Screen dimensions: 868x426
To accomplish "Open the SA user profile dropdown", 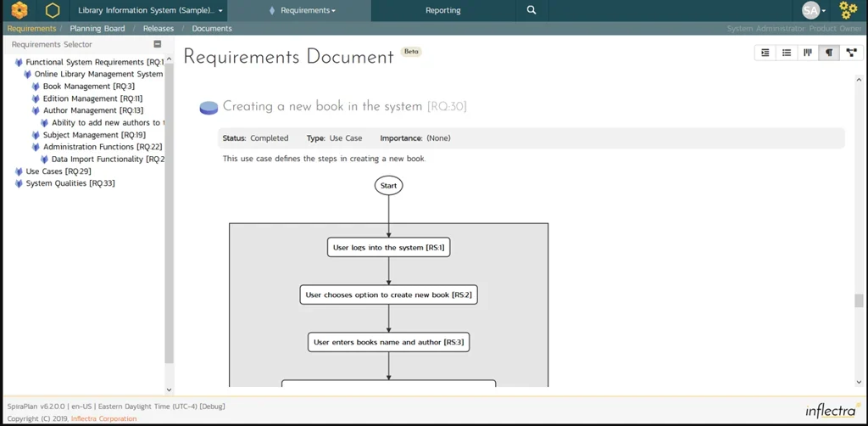I will coord(814,10).
